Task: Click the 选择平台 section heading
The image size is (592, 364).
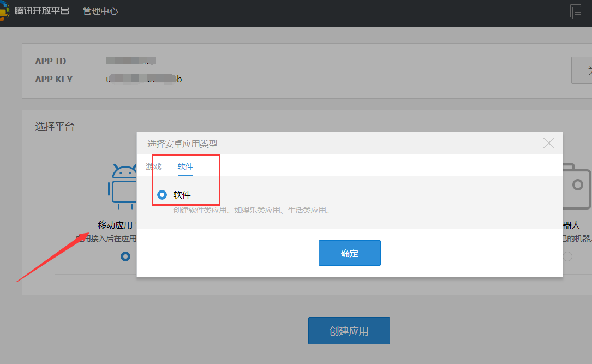Action: click(55, 127)
